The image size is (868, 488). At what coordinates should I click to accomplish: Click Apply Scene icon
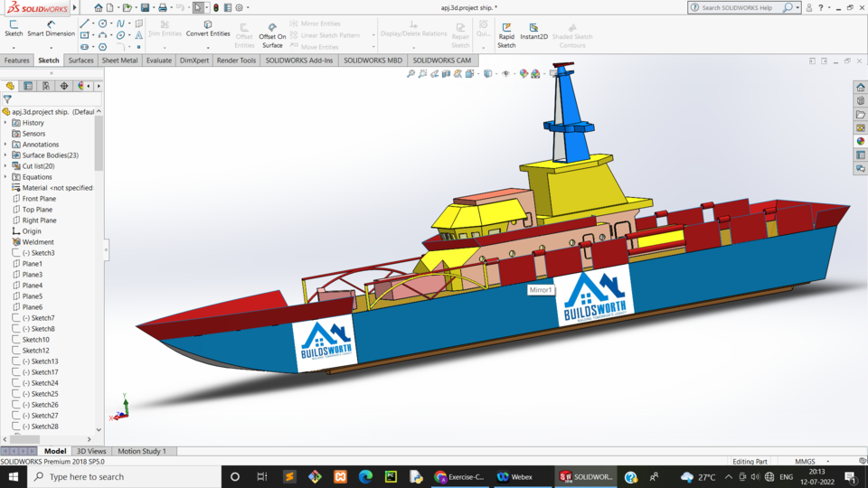(535, 73)
